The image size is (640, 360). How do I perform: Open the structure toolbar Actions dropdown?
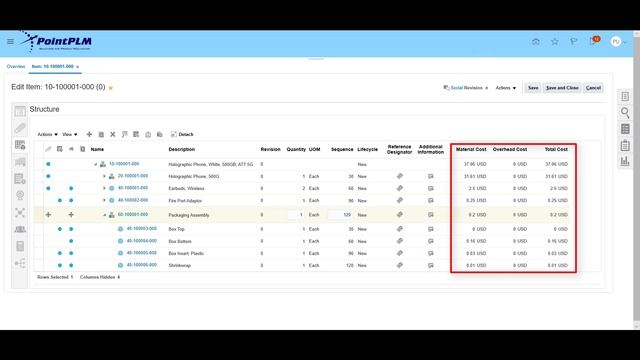(x=47, y=134)
